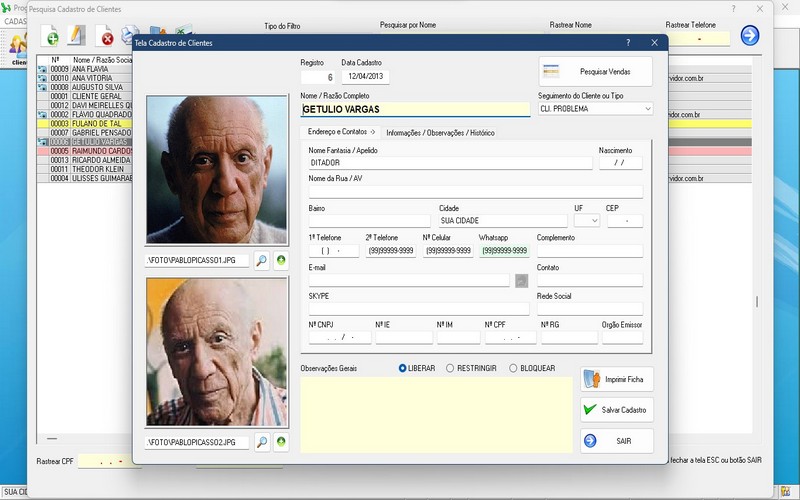This screenshot has height=500, width=800.
Task: Switch to Endereço e Contatos tab
Action: pyautogui.click(x=341, y=132)
